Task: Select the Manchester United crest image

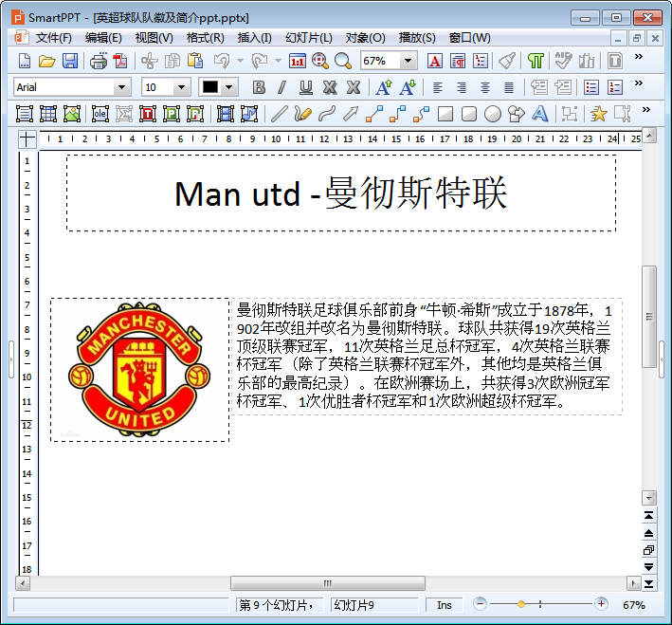Action: [139, 370]
